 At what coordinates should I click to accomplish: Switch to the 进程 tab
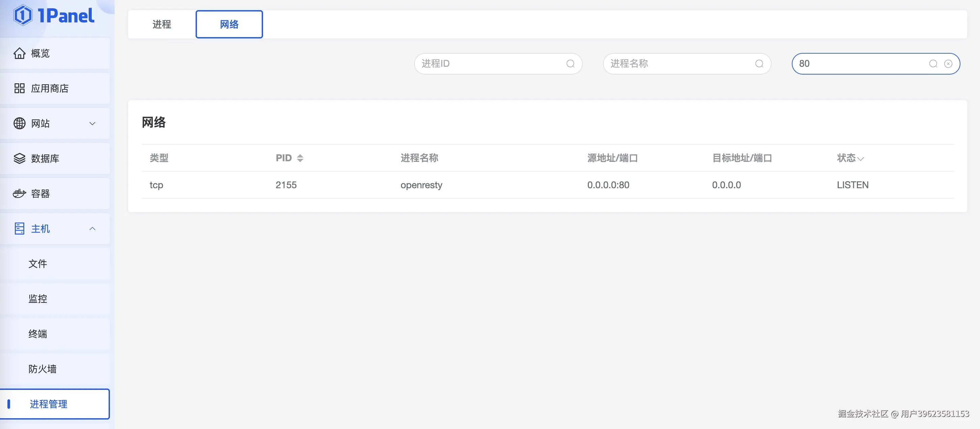pyautogui.click(x=162, y=24)
